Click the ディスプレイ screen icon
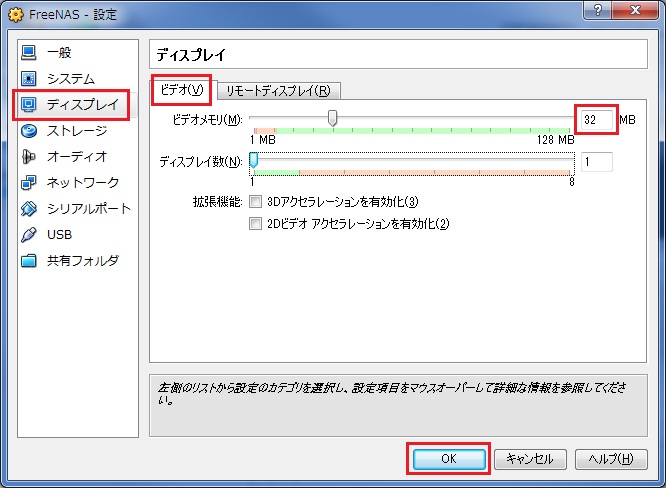This screenshot has height=488, width=666. (x=29, y=104)
